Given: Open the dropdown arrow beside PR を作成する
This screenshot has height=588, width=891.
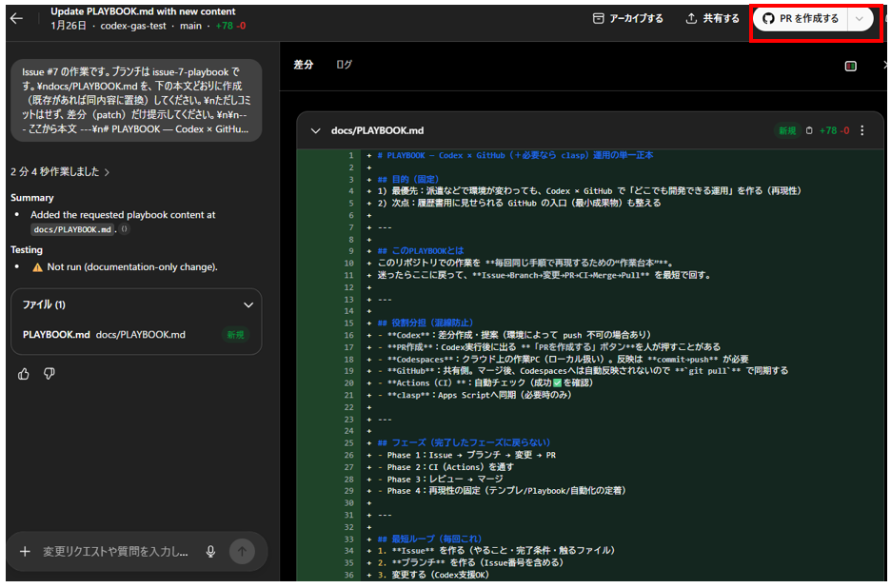Looking at the screenshot, I should 860,19.
